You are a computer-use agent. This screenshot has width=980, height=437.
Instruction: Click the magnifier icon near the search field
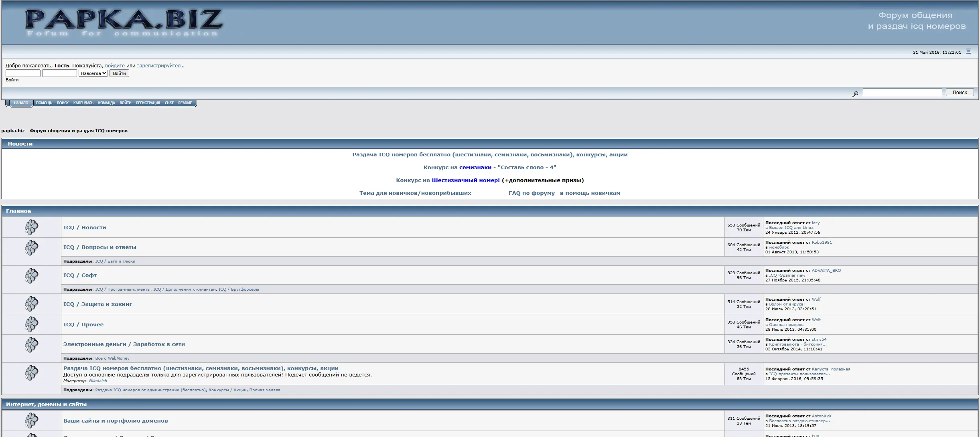[x=855, y=94]
